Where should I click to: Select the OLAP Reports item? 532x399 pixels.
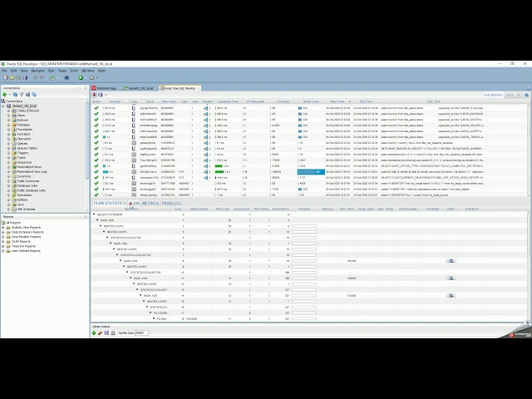point(21,242)
